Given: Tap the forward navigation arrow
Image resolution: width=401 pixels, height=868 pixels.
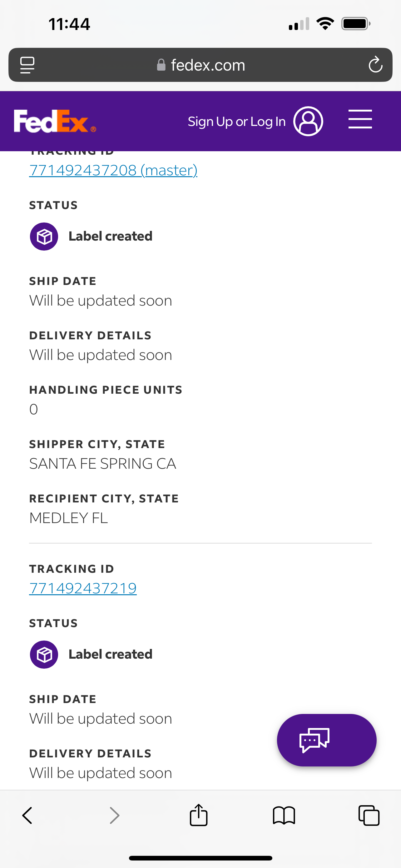Looking at the screenshot, I should click(115, 816).
